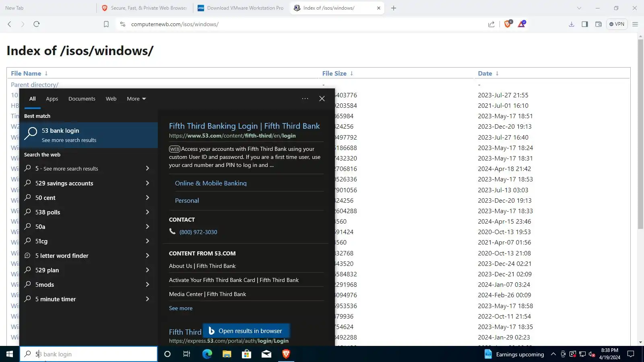This screenshot has height=362, width=644.
Task: Sort the listing by File Size
Action: (334, 73)
